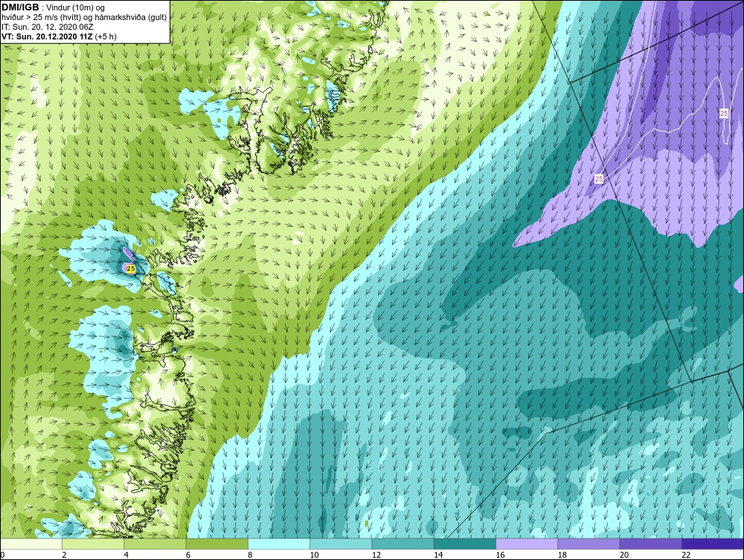
Task: Click the olive green 6–8 m/s legend swatch
Action: pyautogui.click(x=217, y=544)
